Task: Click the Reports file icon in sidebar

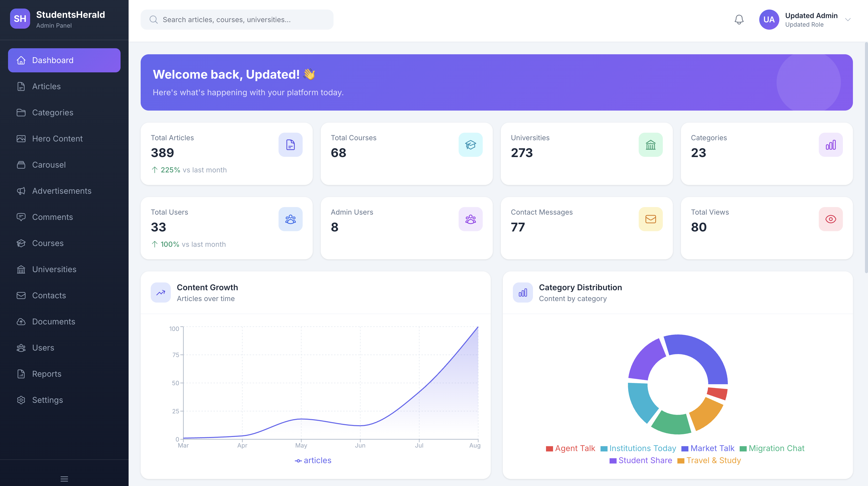Action: (x=21, y=374)
